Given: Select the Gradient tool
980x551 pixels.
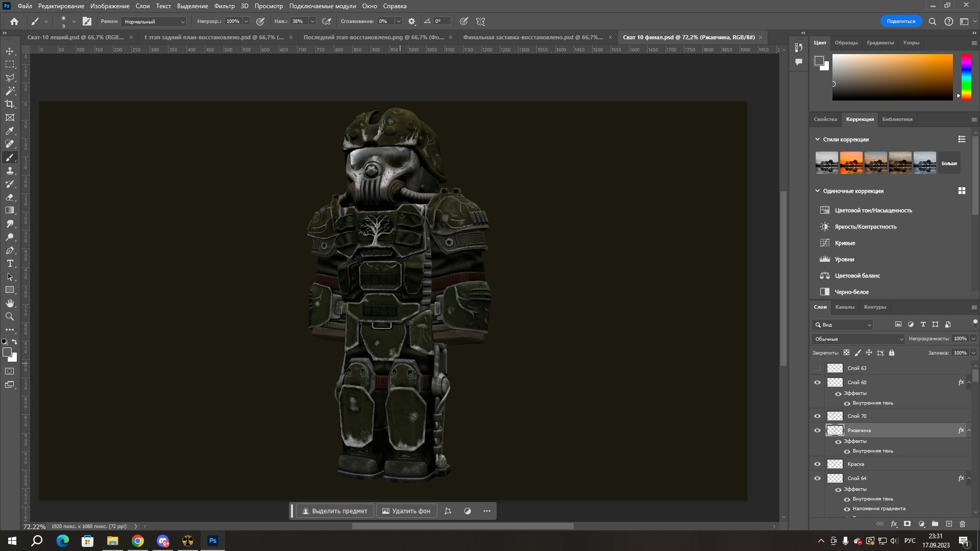Looking at the screenshot, I should click(x=10, y=210).
